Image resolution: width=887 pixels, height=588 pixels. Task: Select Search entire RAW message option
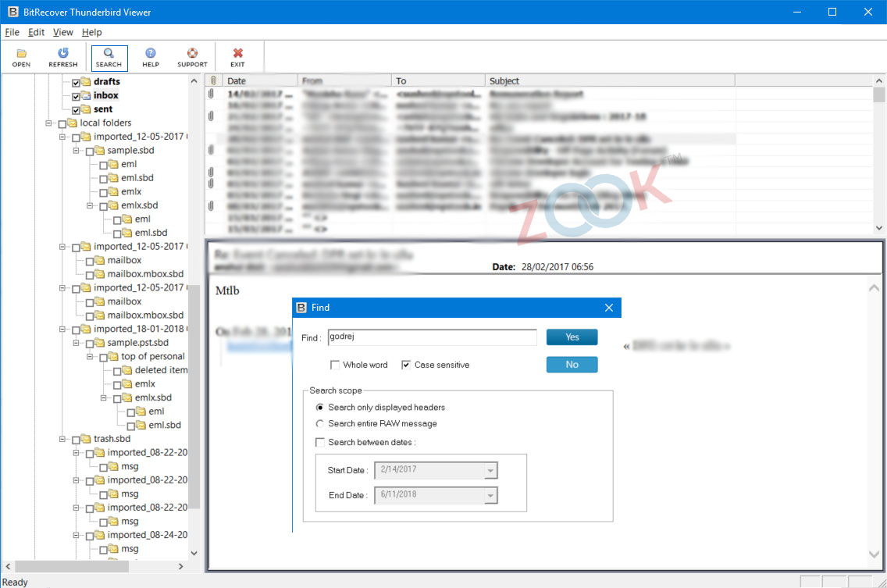(320, 424)
